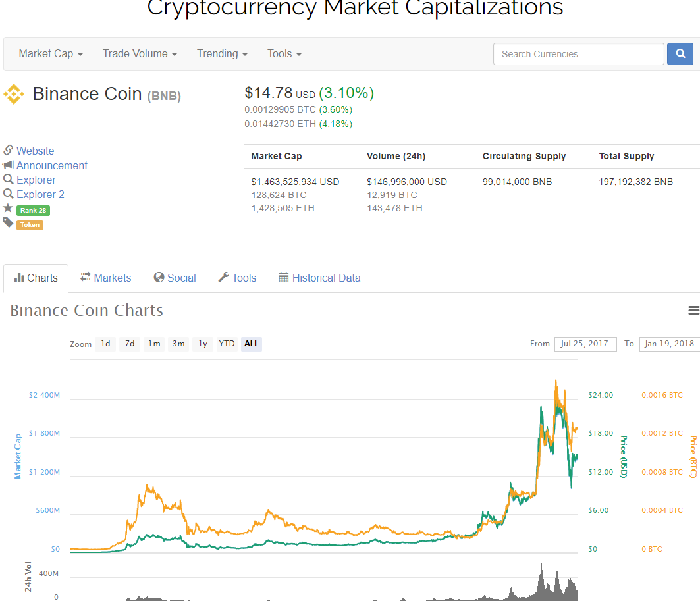
Task: Select the ALL zoom range
Action: point(252,344)
